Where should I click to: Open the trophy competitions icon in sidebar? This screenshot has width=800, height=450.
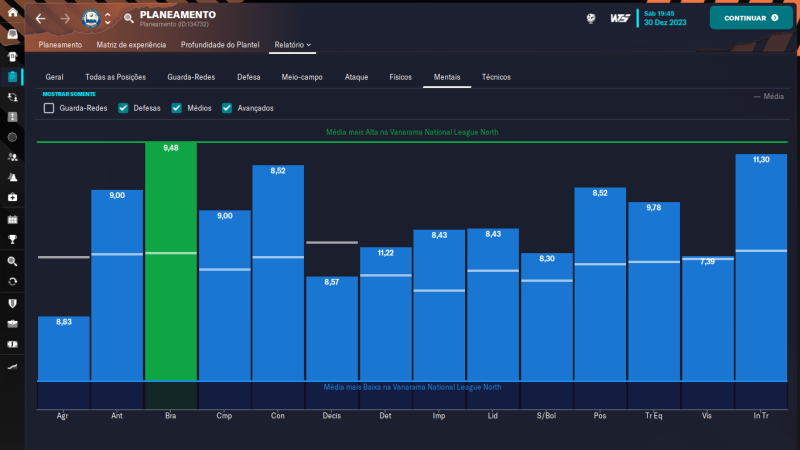point(12,239)
